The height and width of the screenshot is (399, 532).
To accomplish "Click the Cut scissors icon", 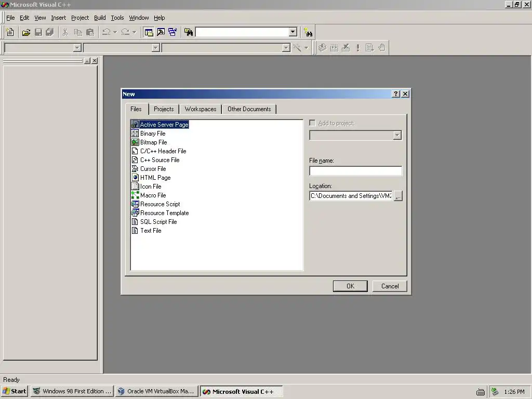I will pyautogui.click(x=65, y=32).
